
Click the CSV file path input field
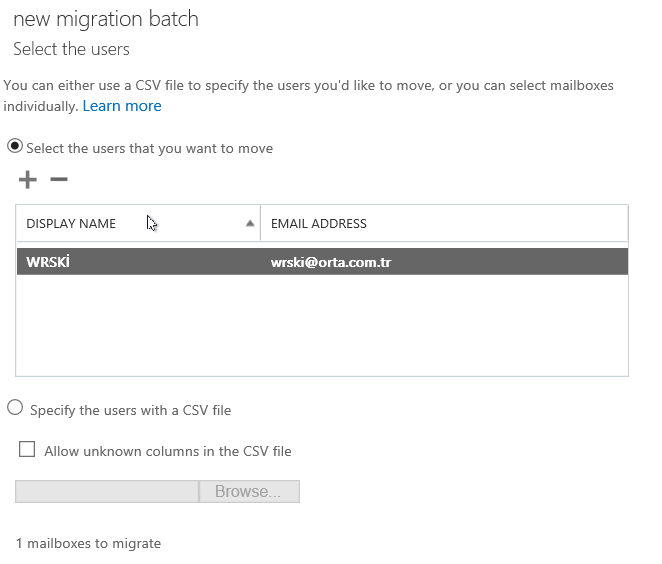tap(107, 491)
